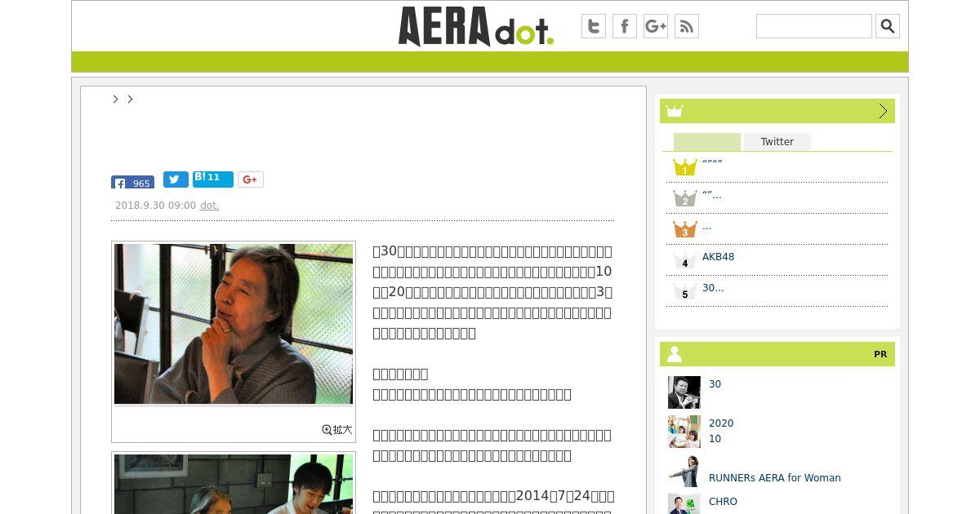980x514 pixels.
Task: Click the person icon in the PR header
Action: pos(675,354)
